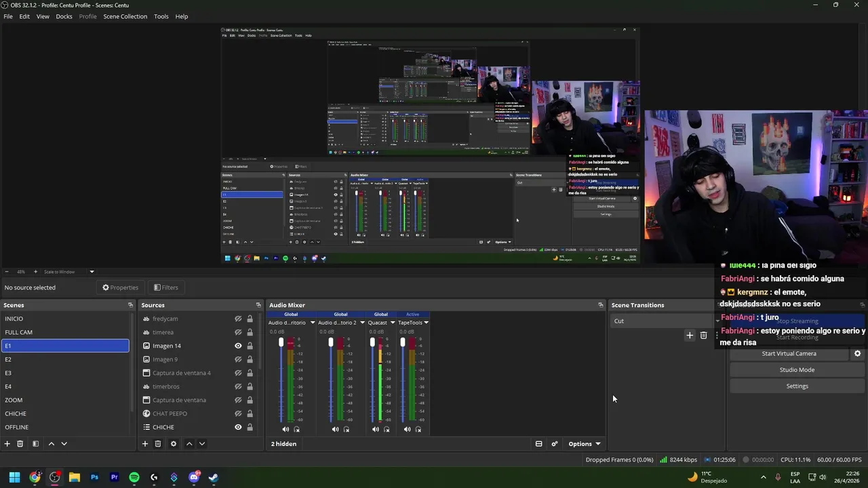This screenshot has height=488, width=868.
Task: Hide the Imagen 14 source
Action: click(238, 346)
